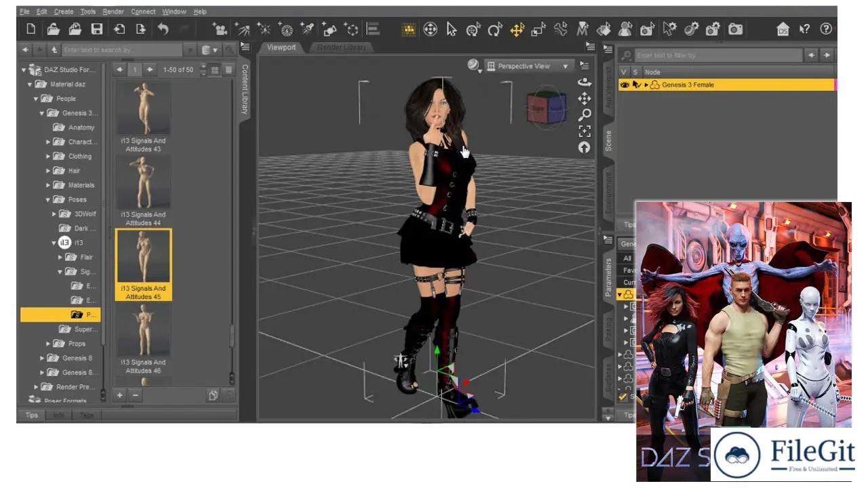
Task: Click the Save floppy disk icon
Action: pos(97,29)
